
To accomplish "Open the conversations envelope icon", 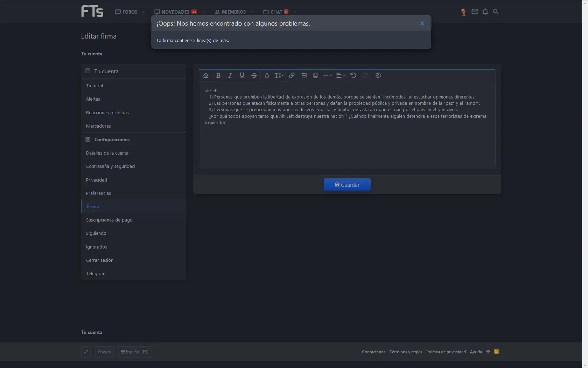I will (x=475, y=12).
